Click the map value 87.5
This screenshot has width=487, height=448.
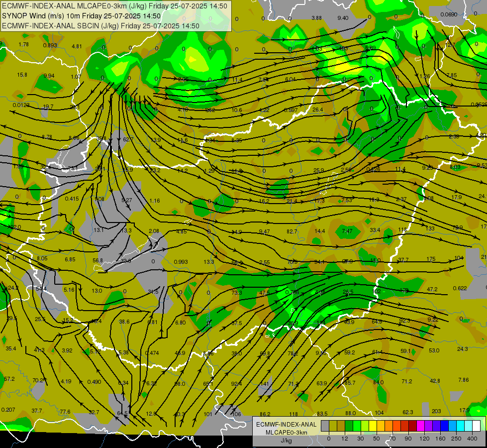pyautogui.click(x=237, y=323)
